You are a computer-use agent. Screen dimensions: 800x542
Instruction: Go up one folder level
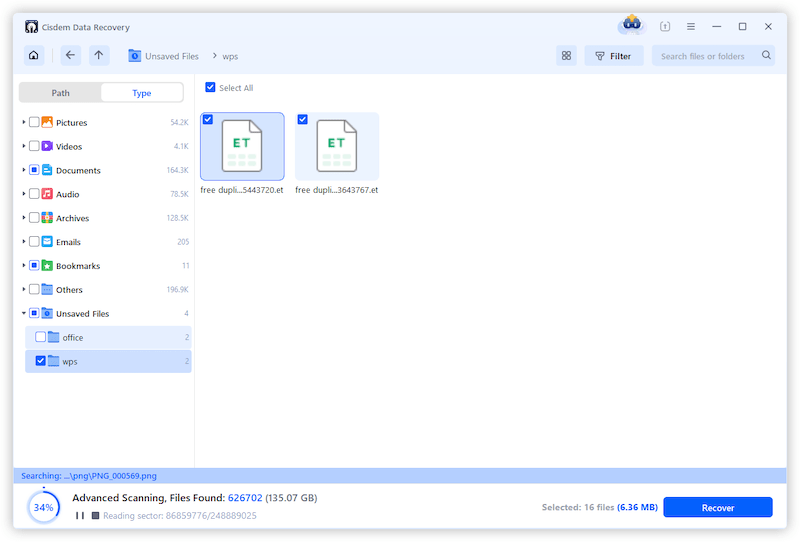click(99, 55)
